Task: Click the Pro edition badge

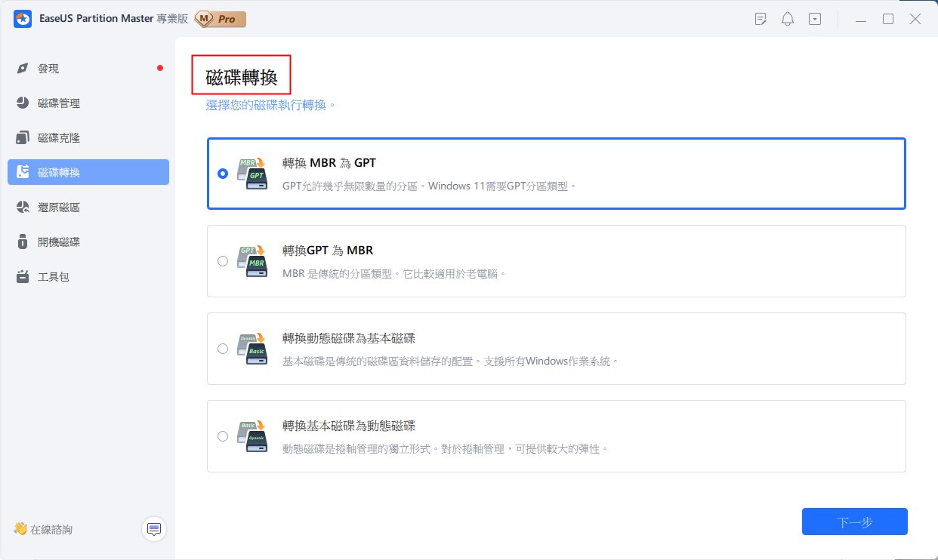Action: [x=221, y=19]
